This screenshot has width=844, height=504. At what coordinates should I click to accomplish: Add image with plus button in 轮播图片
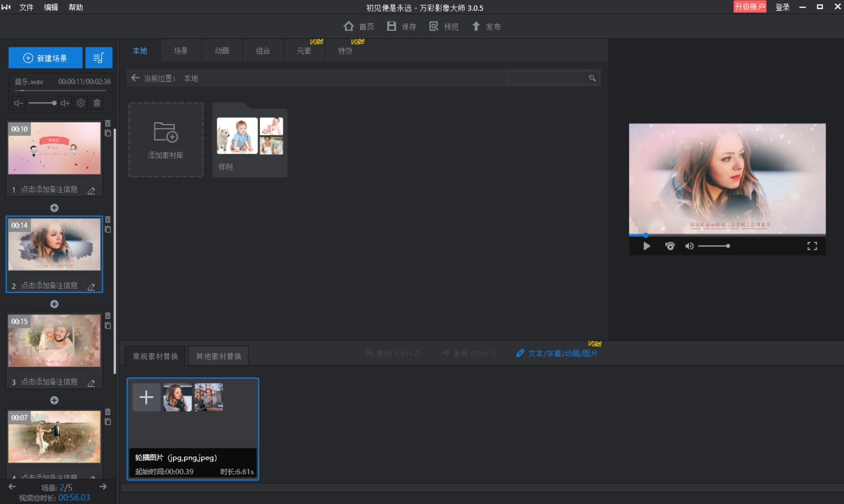(x=147, y=397)
